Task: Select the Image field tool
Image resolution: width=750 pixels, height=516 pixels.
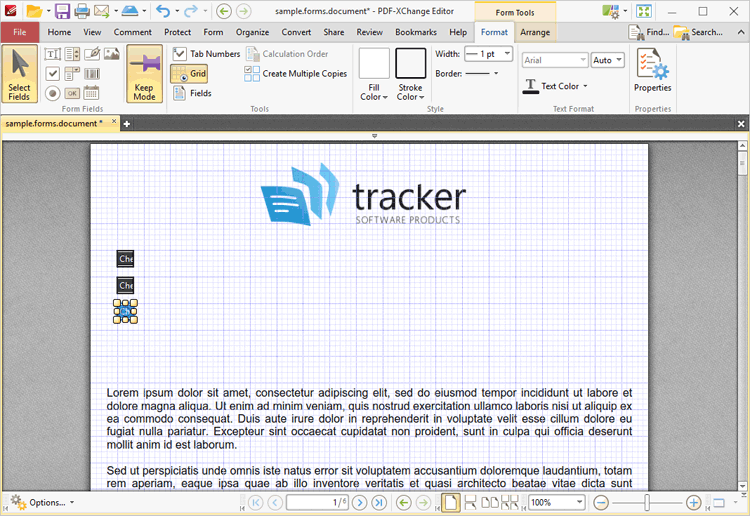Action: pos(111,54)
